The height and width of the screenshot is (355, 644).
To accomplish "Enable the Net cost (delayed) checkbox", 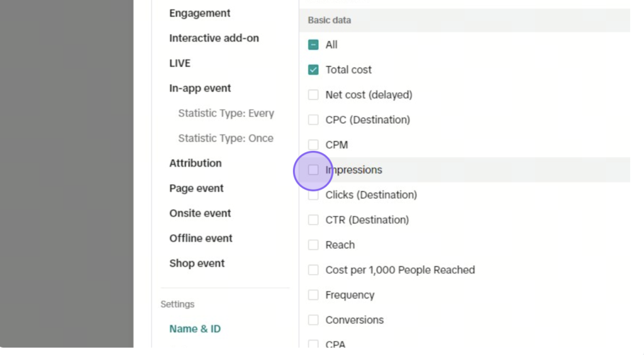I will click(x=313, y=95).
